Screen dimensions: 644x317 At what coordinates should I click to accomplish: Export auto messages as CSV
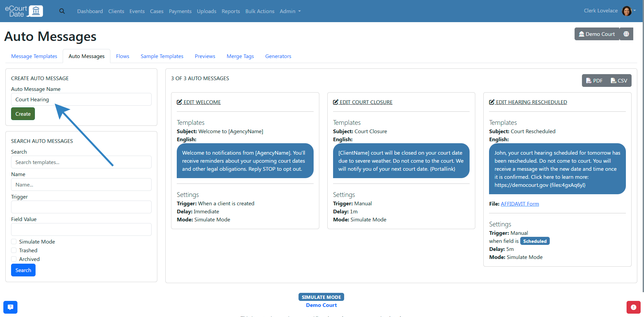point(619,81)
